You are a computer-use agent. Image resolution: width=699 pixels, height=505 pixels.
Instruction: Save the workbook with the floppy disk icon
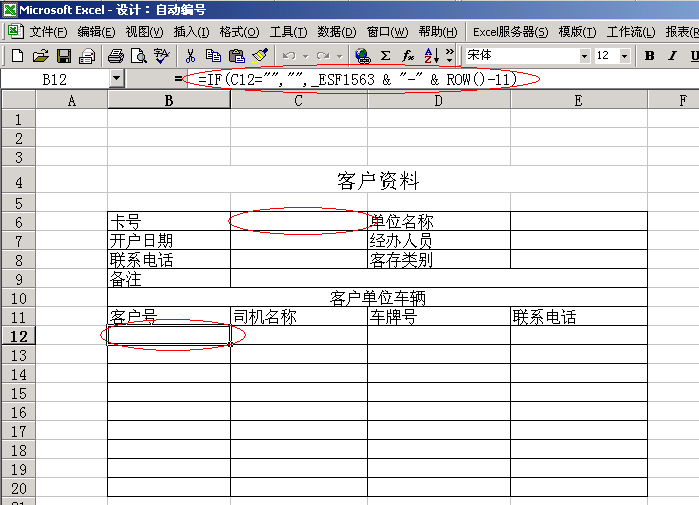pyautogui.click(x=64, y=56)
